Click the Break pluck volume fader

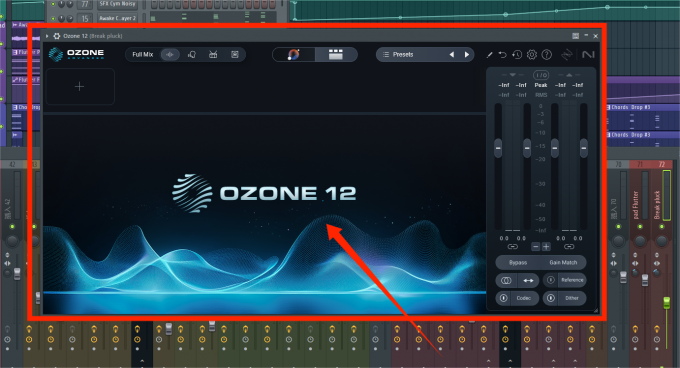tap(667, 303)
